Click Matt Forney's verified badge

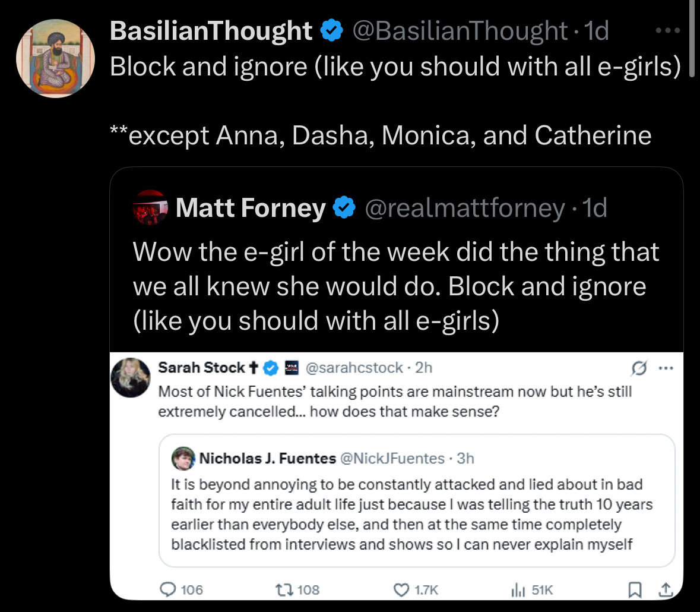[x=345, y=208]
